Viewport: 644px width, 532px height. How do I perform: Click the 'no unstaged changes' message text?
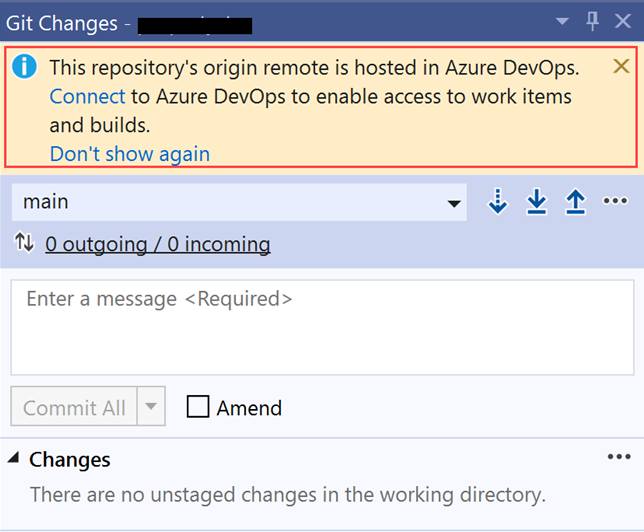(x=288, y=495)
